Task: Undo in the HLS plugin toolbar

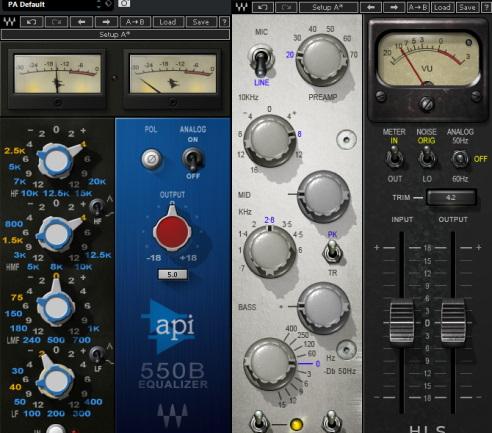Action: pyautogui.click(x=263, y=7)
